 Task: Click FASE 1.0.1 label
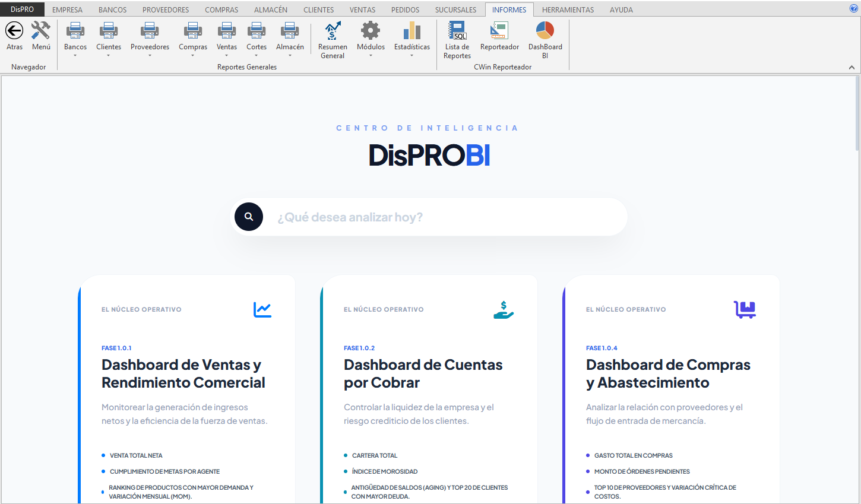pos(116,348)
